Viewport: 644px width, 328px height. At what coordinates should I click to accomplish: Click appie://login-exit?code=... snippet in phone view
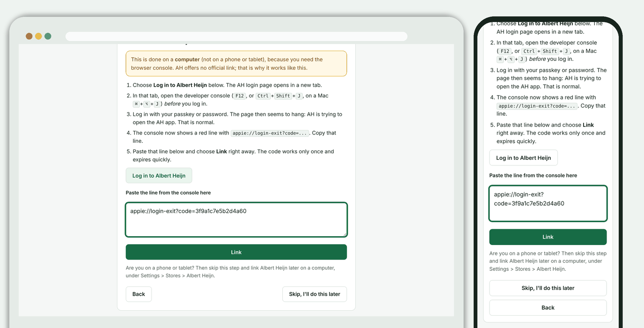coord(537,106)
